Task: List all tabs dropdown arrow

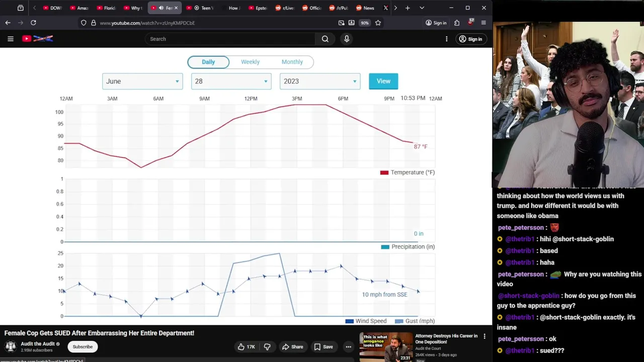Action: [x=422, y=8]
